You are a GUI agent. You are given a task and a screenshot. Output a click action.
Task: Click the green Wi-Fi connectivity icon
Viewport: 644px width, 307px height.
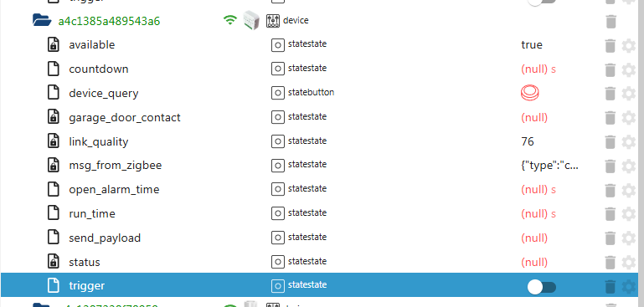(230, 20)
